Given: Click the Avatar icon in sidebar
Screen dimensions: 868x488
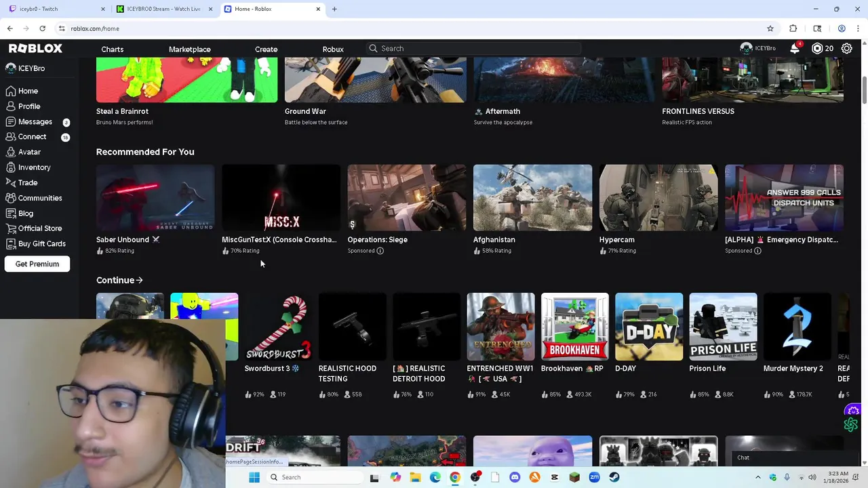Looking at the screenshot, I should pyautogui.click(x=11, y=152).
